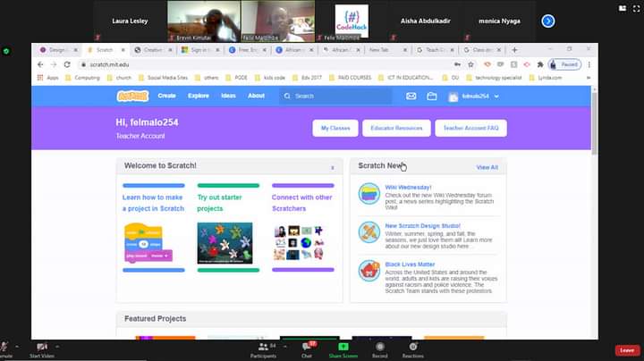Expand the bookmarks overflow chevron
Image resolution: width=644 pixels, height=361 pixels.
point(589,78)
